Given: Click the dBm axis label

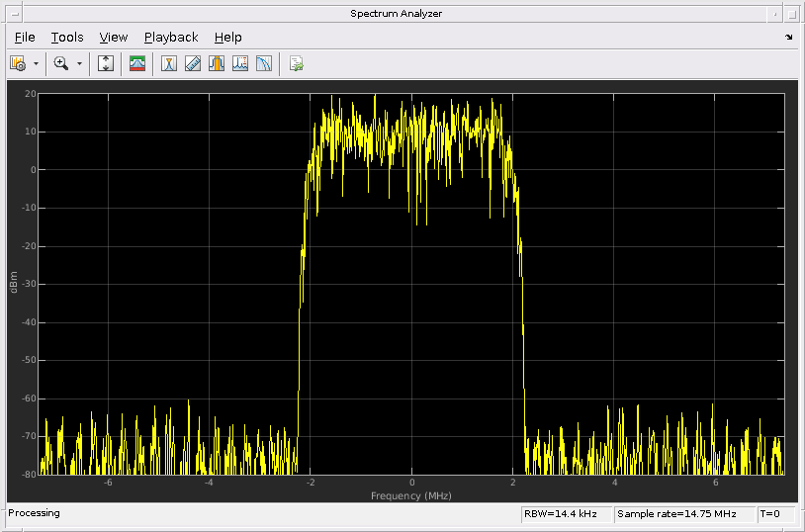Looking at the screenshot, I should [14, 283].
